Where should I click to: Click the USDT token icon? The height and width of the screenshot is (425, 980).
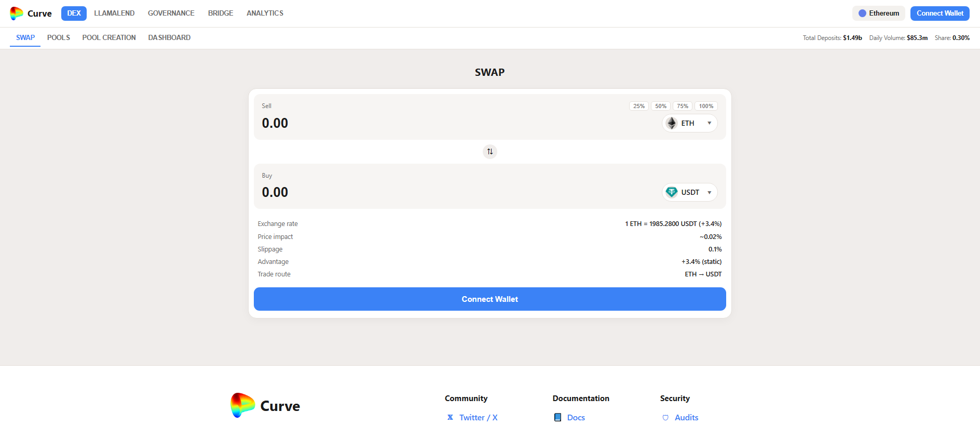point(672,192)
